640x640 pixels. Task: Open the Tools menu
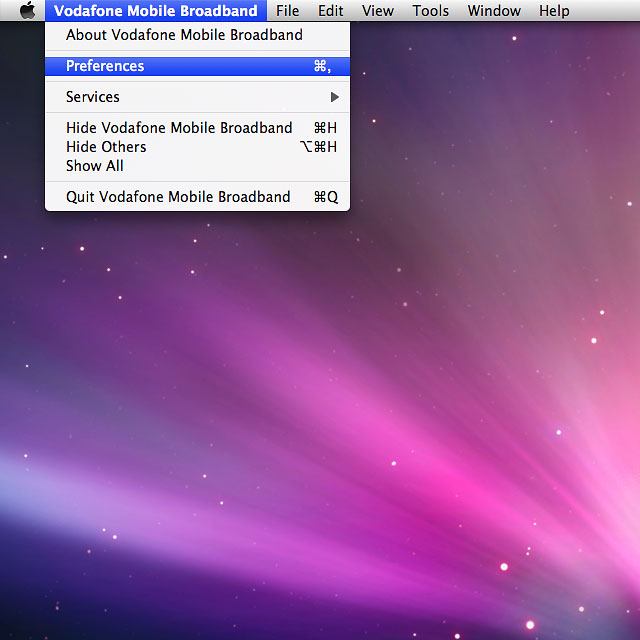(x=430, y=11)
